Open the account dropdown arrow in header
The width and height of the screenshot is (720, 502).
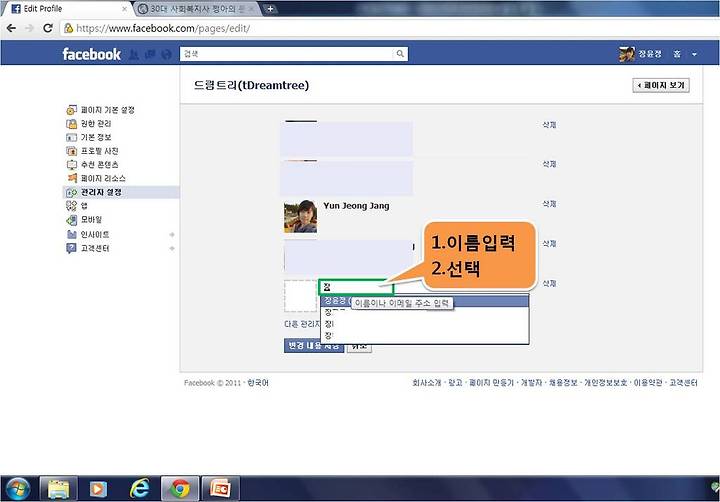pos(694,54)
